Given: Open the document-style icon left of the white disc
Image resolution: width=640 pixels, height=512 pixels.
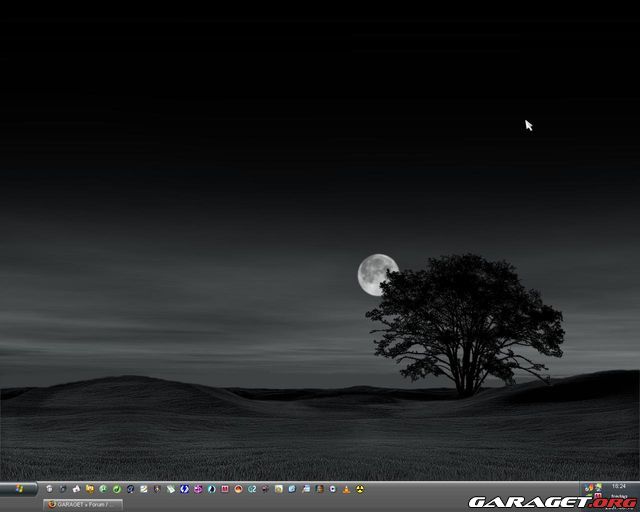Looking at the screenshot, I should point(292,489).
